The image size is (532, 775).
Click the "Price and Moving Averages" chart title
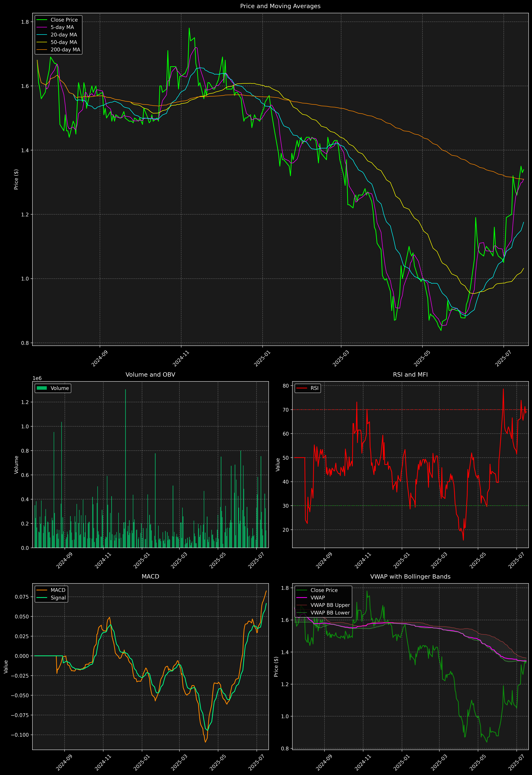point(280,6)
